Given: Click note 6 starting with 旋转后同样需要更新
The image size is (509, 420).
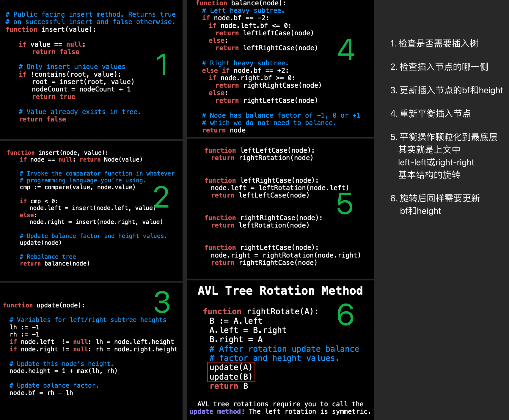Looking at the screenshot, I should click(x=435, y=198).
